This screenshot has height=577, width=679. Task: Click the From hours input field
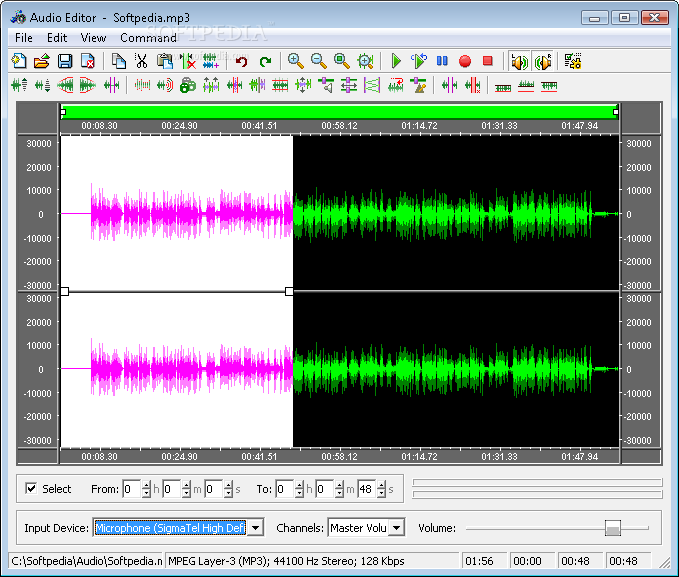point(132,489)
